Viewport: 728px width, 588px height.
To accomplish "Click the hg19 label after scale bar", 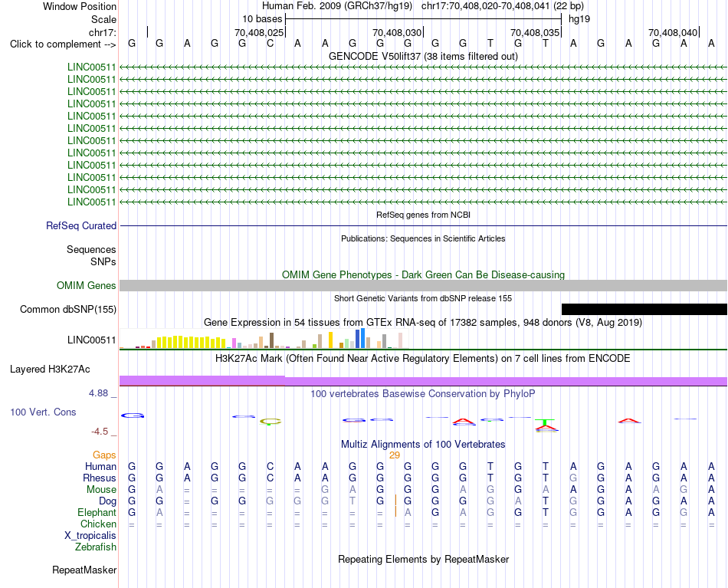I will (579, 19).
